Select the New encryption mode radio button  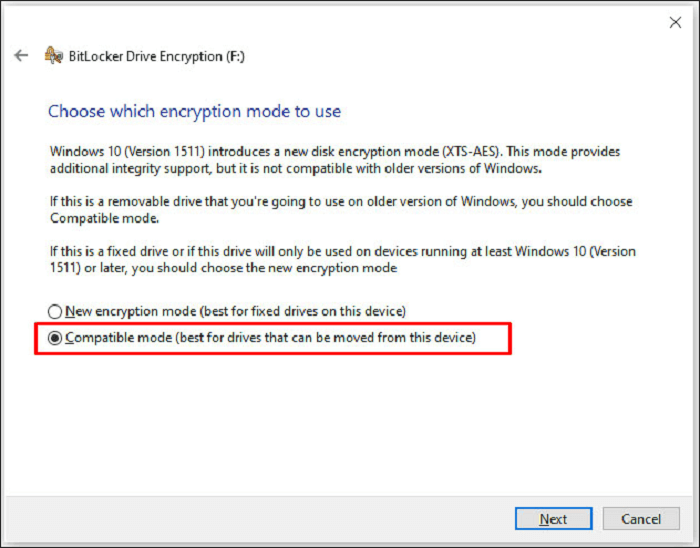pos(55,311)
